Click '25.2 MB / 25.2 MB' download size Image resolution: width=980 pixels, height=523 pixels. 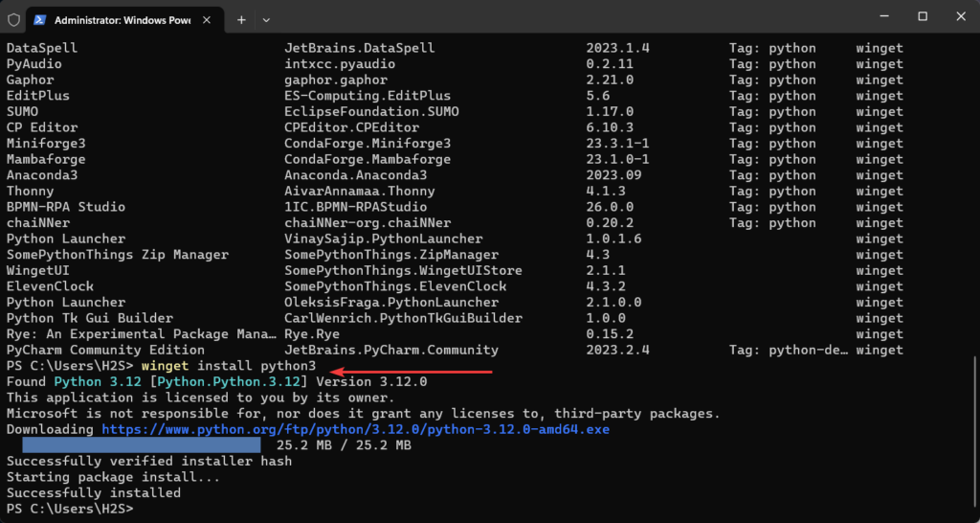(344, 445)
